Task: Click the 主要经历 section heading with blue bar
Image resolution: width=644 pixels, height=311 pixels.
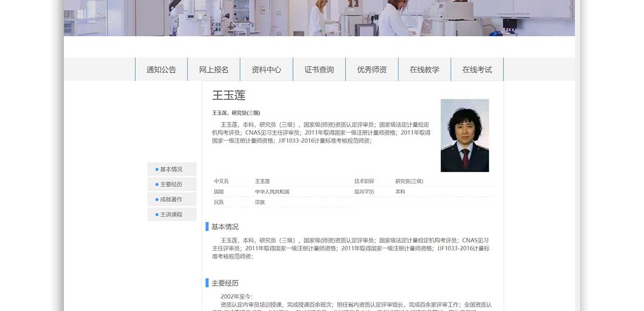Action: pos(225,283)
